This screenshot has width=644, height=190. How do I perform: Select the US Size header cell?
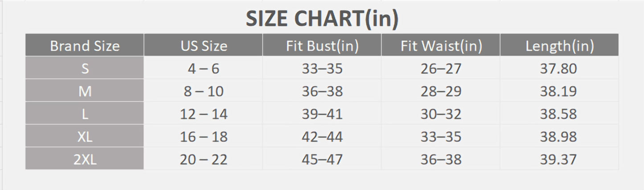[x=203, y=45]
